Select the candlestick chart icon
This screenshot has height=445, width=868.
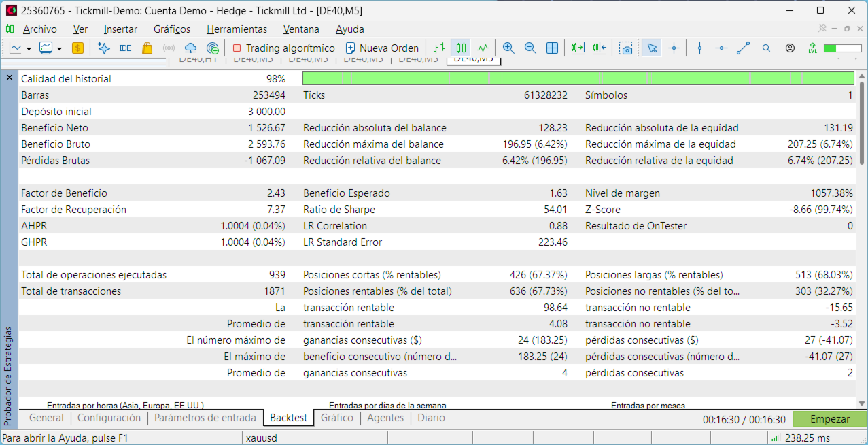click(x=462, y=48)
